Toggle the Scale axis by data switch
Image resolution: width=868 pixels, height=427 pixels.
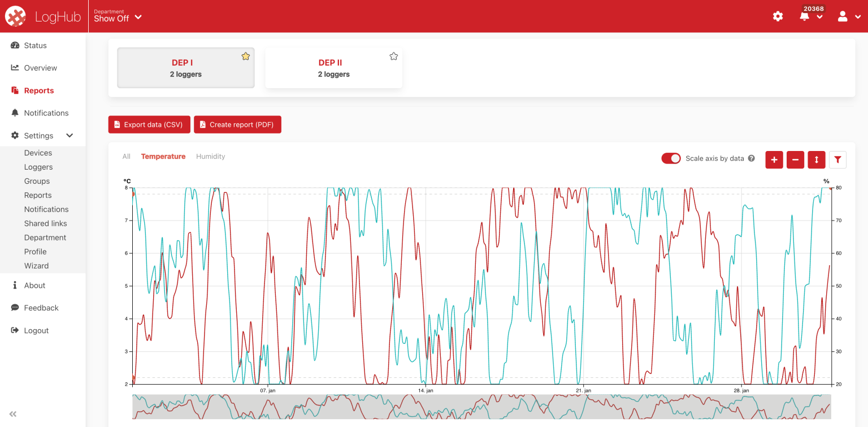click(x=671, y=158)
